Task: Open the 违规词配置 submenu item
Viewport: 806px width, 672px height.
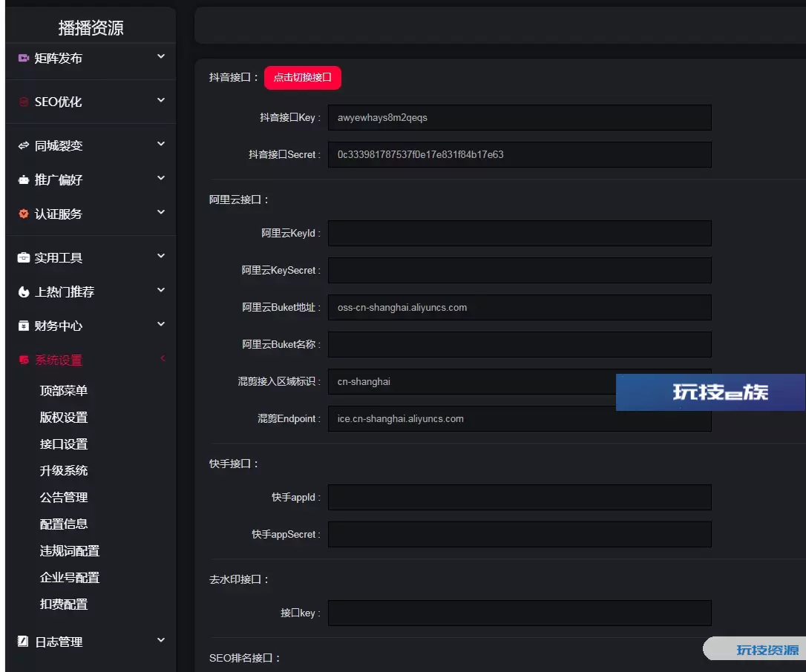Action: click(70, 551)
